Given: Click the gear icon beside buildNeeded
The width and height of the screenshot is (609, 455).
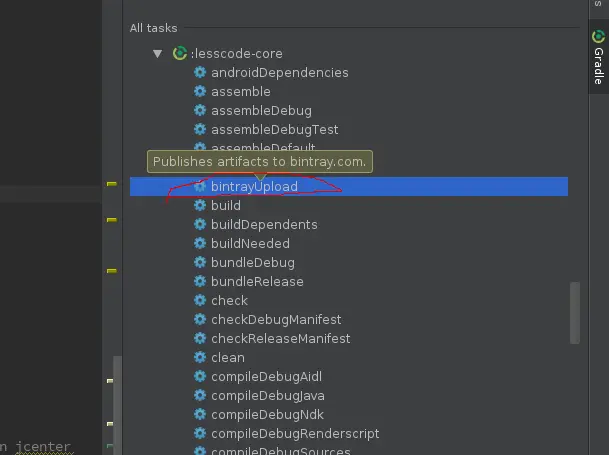Looking at the screenshot, I should pyautogui.click(x=200, y=243).
